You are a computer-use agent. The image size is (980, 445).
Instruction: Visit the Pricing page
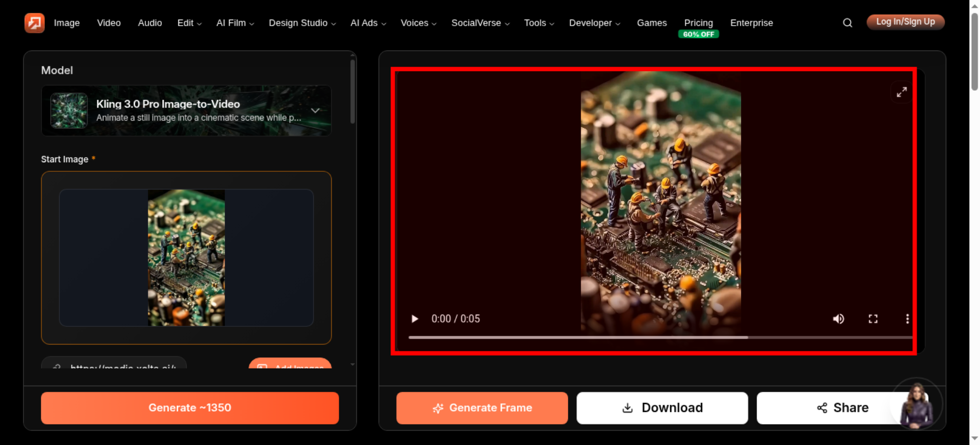[x=698, y=23]
